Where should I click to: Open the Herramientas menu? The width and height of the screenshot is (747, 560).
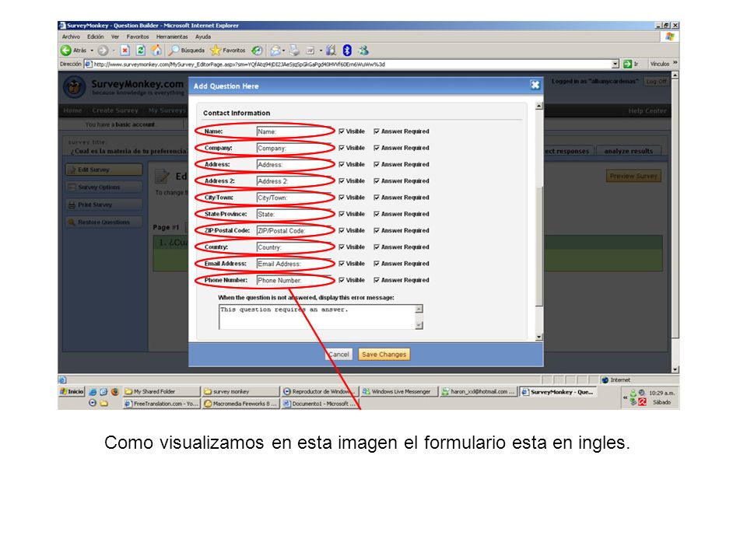(172, 37)
